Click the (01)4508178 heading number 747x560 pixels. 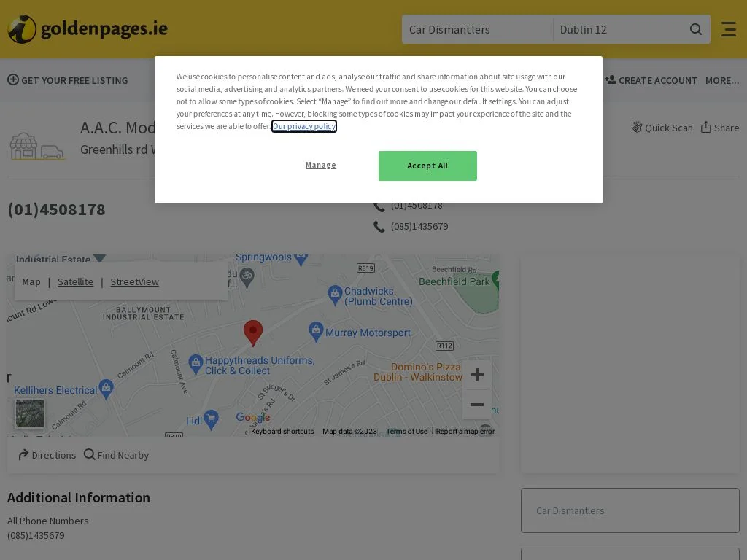(x=56, y=209)
